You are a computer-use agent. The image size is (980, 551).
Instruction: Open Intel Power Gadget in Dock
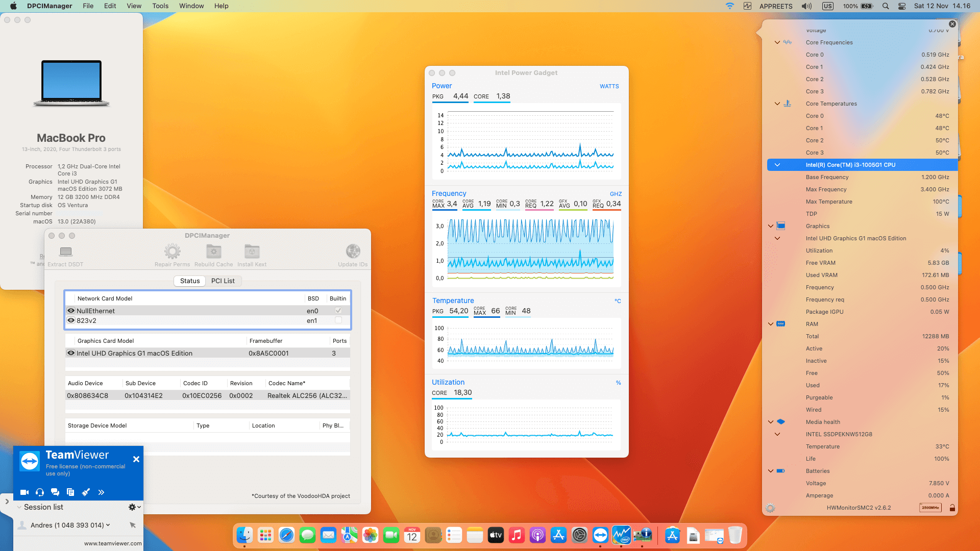pyautogui.click(x=621, y=535)
